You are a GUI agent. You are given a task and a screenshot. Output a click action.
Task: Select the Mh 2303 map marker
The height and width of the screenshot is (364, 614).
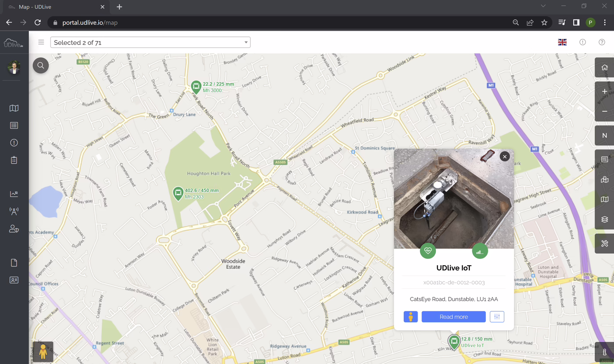tap(178, 193)
